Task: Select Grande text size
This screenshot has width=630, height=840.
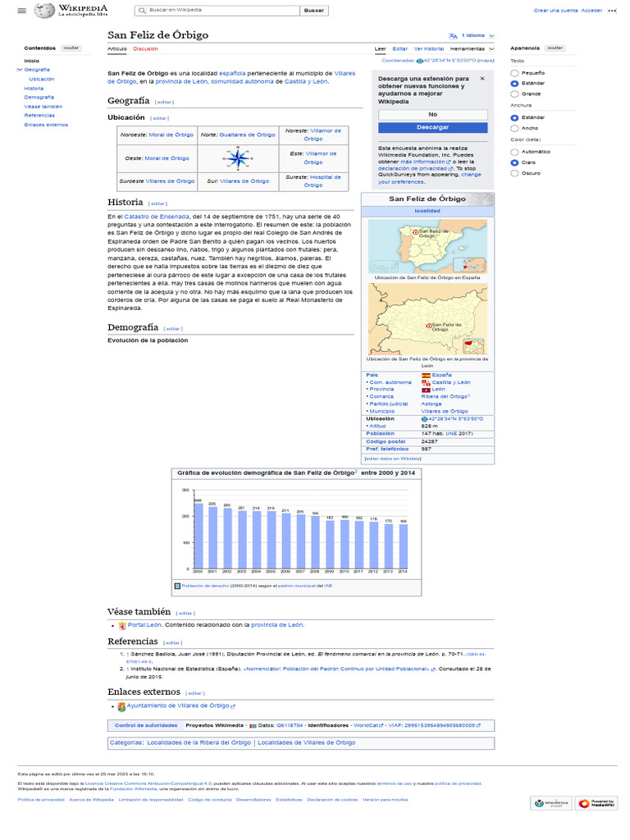Action: coord(514,94)
